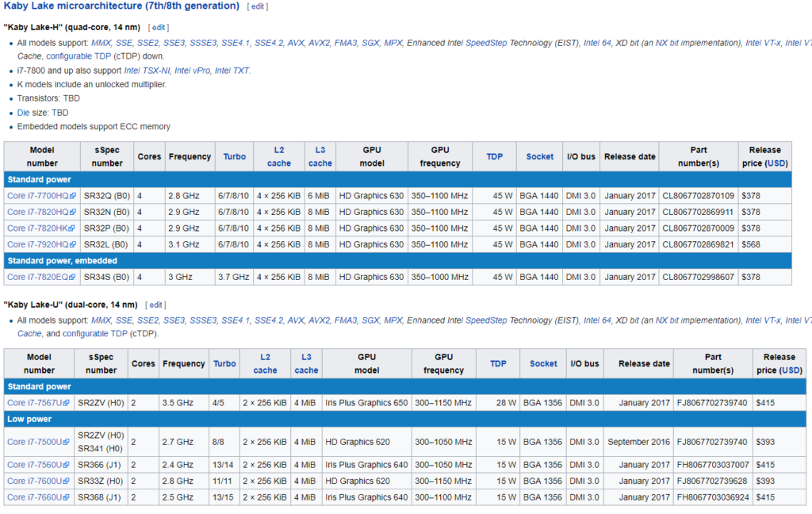Click external link icon beside Core i7-7700HQ
Viewport: 812px width, 514px height.
pos(72,196)
